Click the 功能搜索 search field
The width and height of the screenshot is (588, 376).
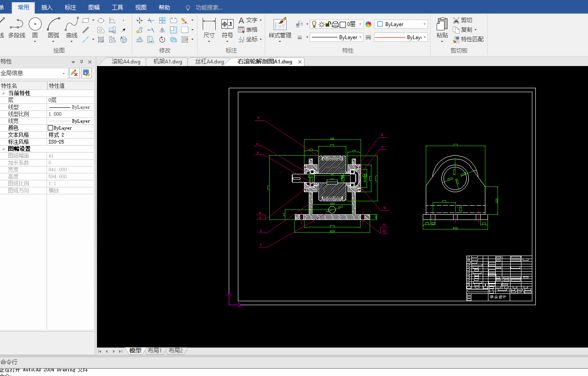208,7
